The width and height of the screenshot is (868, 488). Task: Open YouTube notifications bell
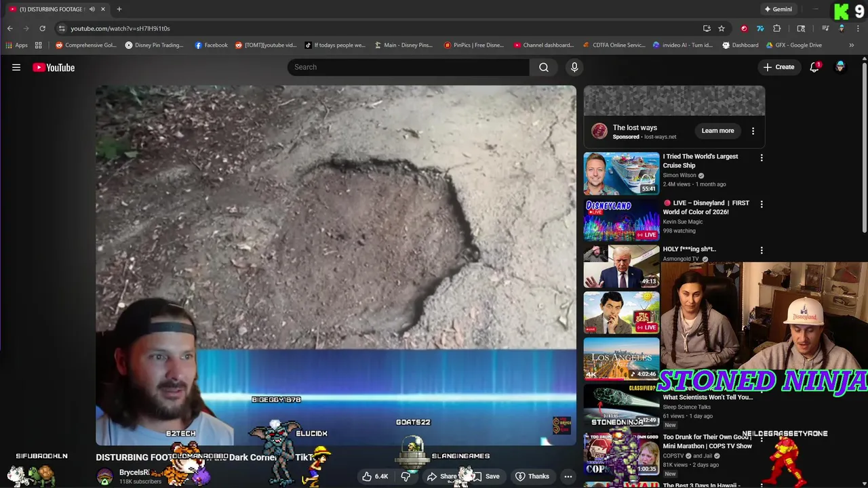point(814,67)
